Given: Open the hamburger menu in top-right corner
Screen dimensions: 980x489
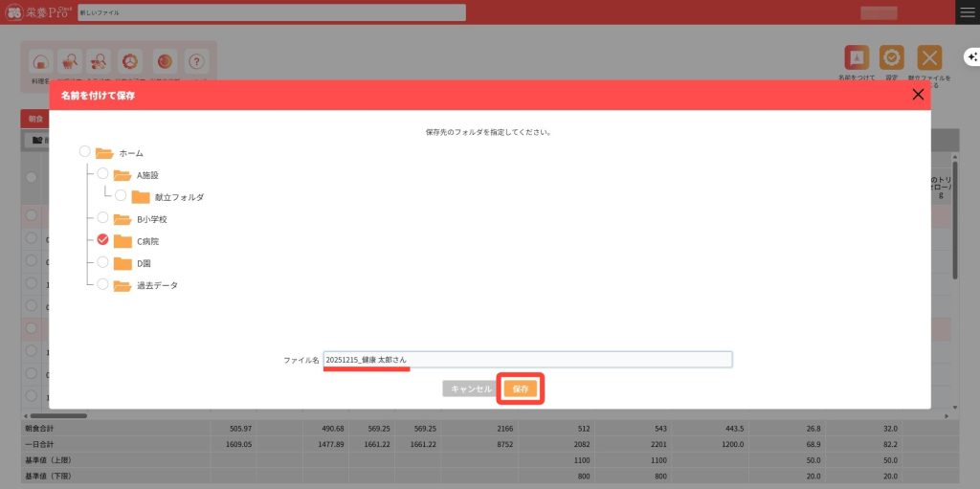Looking at the screenshot, I should 968,11.
